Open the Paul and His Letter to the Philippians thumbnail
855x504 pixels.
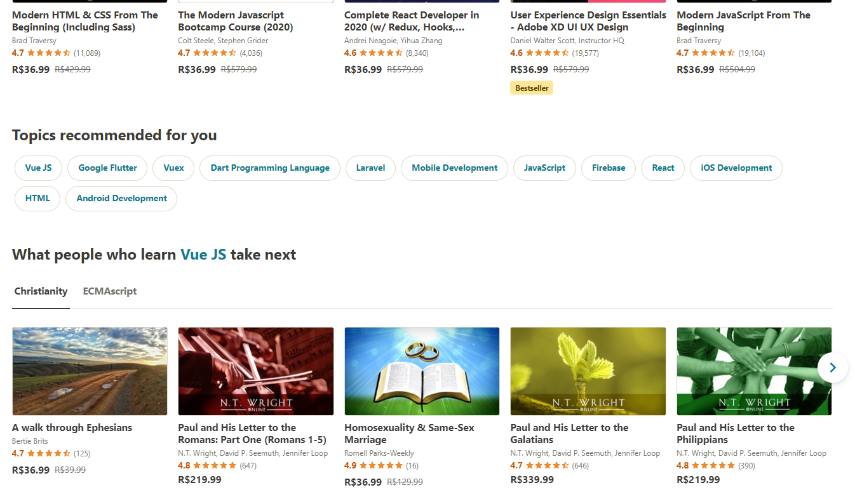tap(754, 371)
